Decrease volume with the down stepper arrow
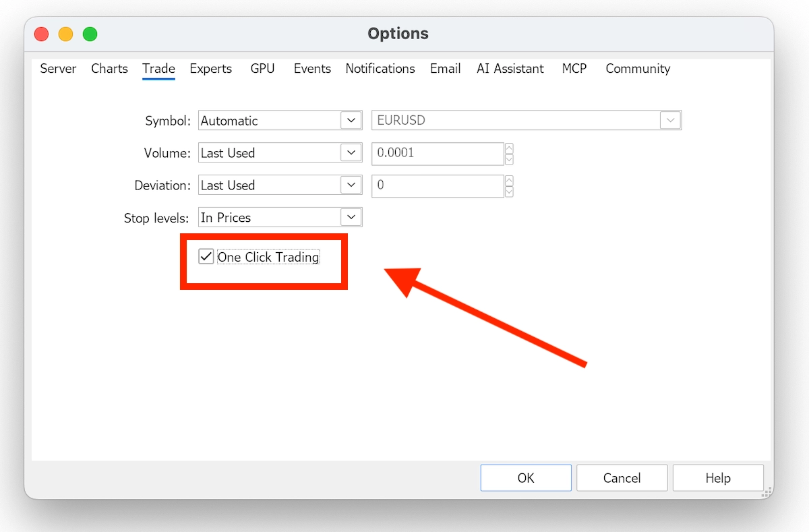 (x=509, y=158)
